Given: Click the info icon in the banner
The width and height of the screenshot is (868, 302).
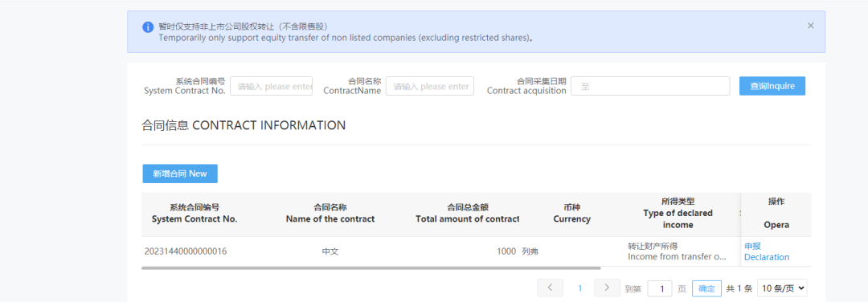Looking at the screenshot, I should point(148,27).
